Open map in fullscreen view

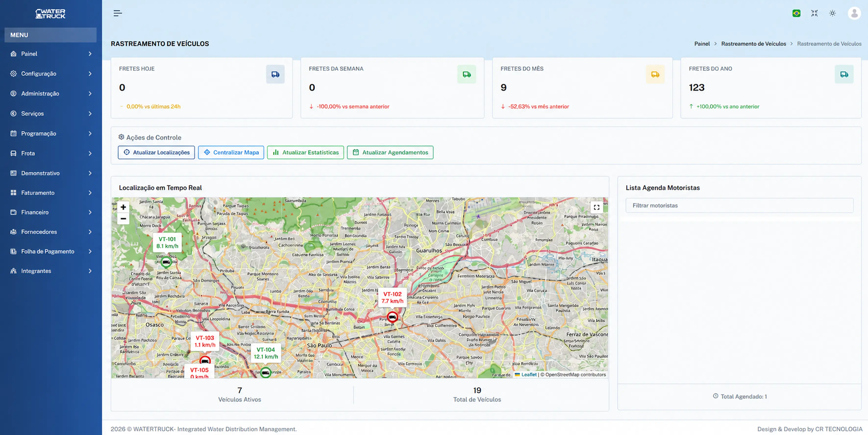596,207
